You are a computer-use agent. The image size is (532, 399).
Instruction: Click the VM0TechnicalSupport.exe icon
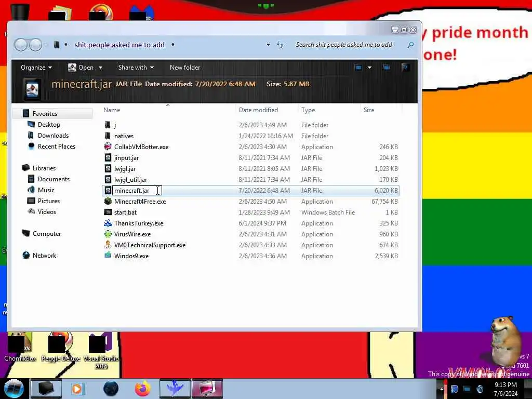108,245
